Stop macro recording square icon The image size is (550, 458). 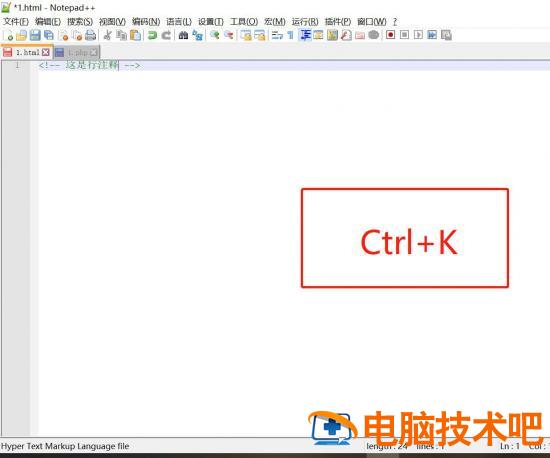tap(404, 35)
